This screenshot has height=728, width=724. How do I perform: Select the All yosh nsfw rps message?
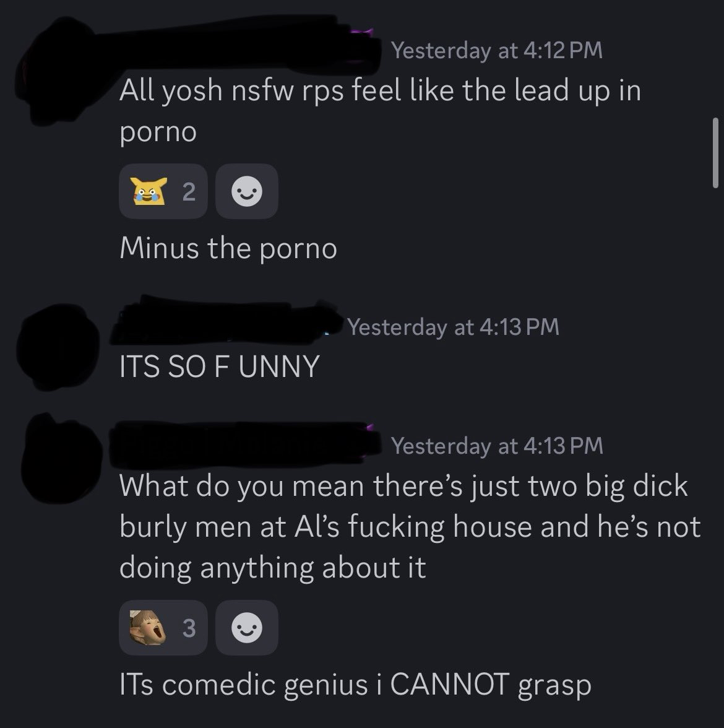(x=380, y=110)
